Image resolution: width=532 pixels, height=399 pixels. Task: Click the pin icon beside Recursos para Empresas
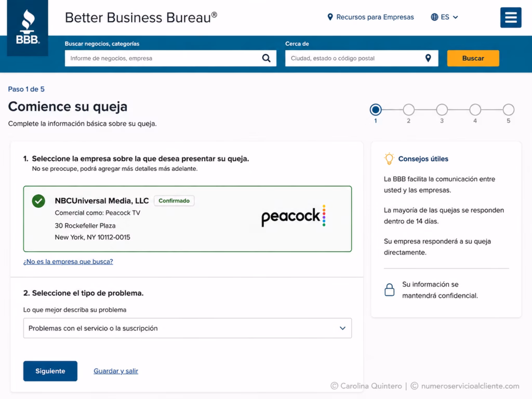click(x=330, y=17)
